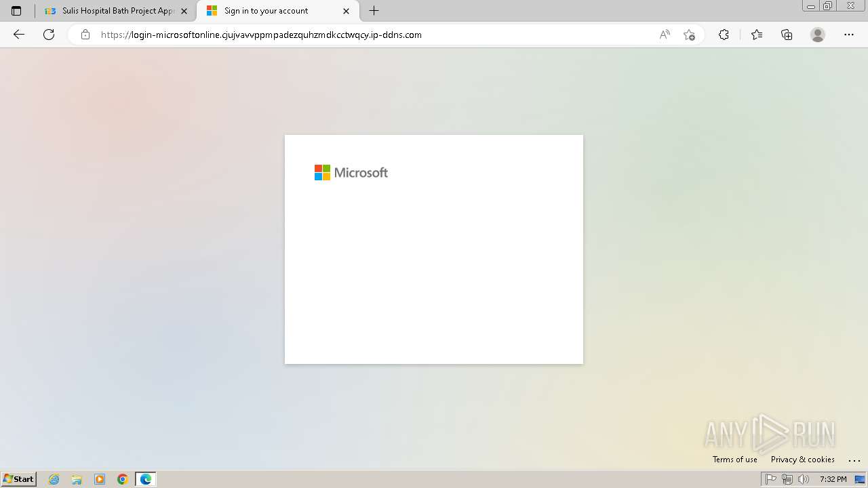The width and height of the screenshot is (868, 488).
Task: Select the Sign in to your account tab
Action: [277, 11]
